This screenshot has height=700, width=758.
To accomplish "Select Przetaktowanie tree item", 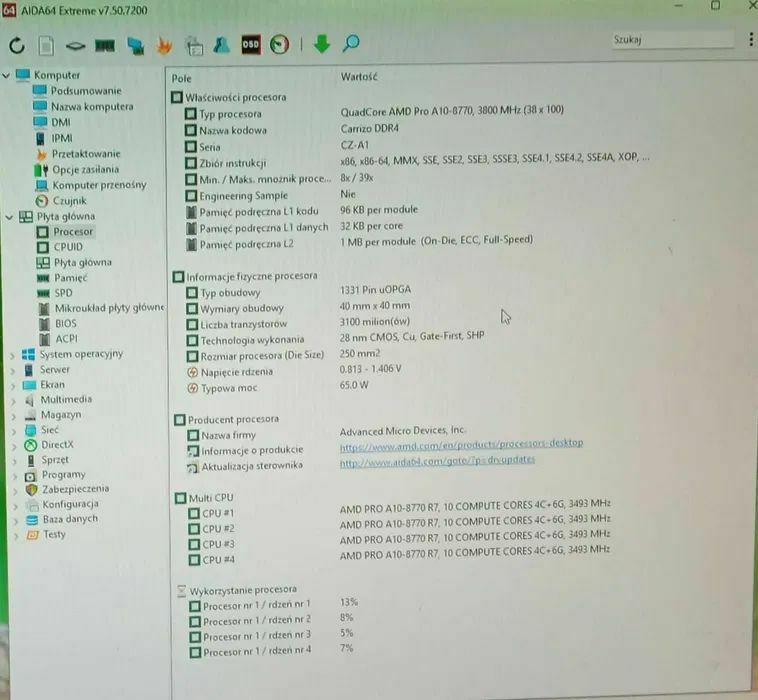I will coord(86,154).
